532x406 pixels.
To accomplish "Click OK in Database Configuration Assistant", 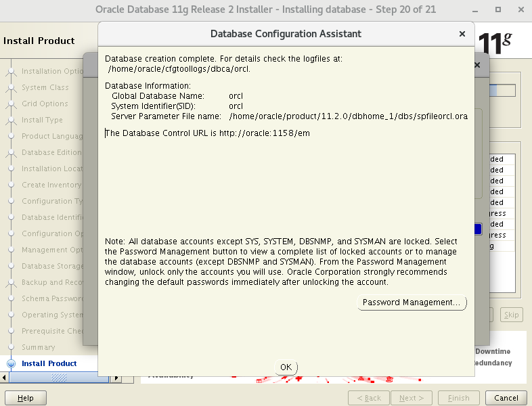I will point(286,367).
